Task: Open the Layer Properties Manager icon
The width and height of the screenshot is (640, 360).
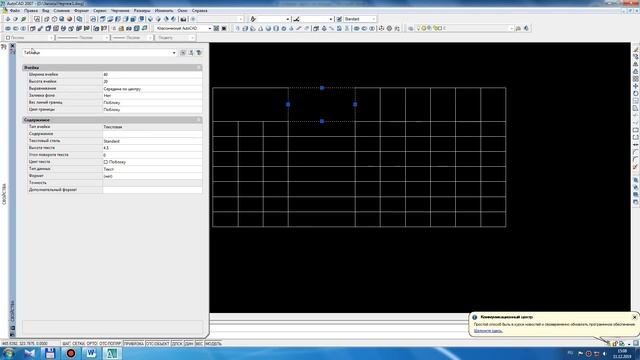Action: 411,29
